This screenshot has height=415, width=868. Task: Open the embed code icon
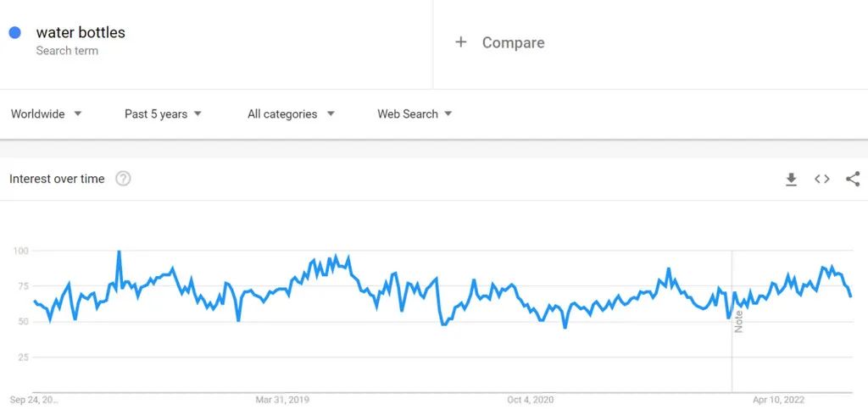click(821, 179)
